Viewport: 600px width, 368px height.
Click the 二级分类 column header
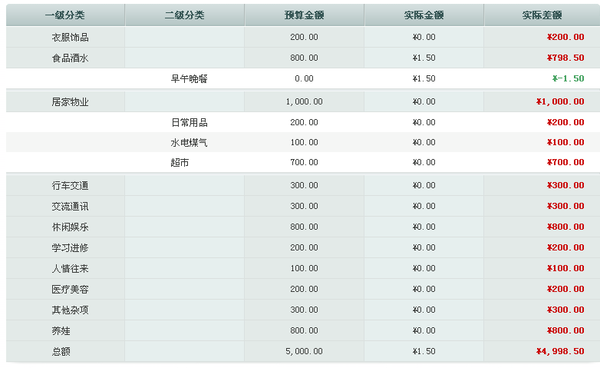(184, 15)
